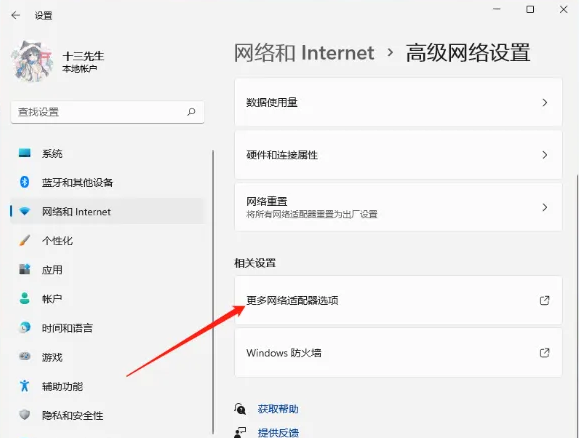This screenshot has height=438, width=579.
Task: Open 更多网络适配器选项
Action: [x=398, y=300]
